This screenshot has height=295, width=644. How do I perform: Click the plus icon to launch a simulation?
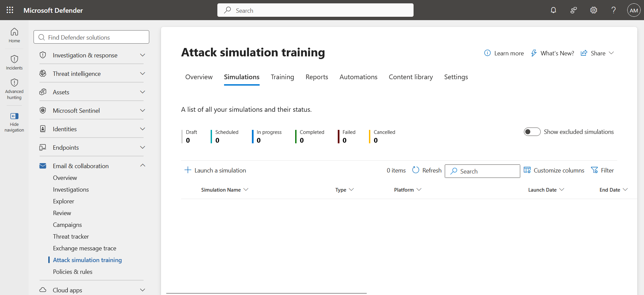[x=188, y=170]
